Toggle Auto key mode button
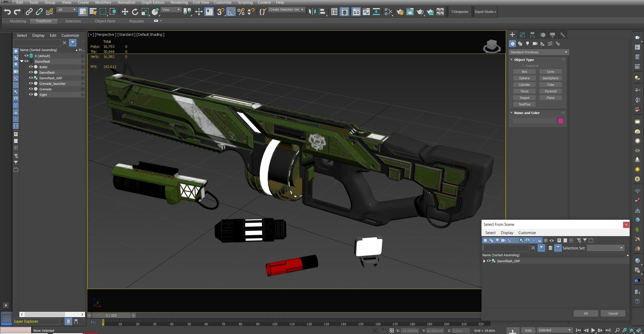The width and height of the screenshot is (644, 334). (x=528, y=330)
